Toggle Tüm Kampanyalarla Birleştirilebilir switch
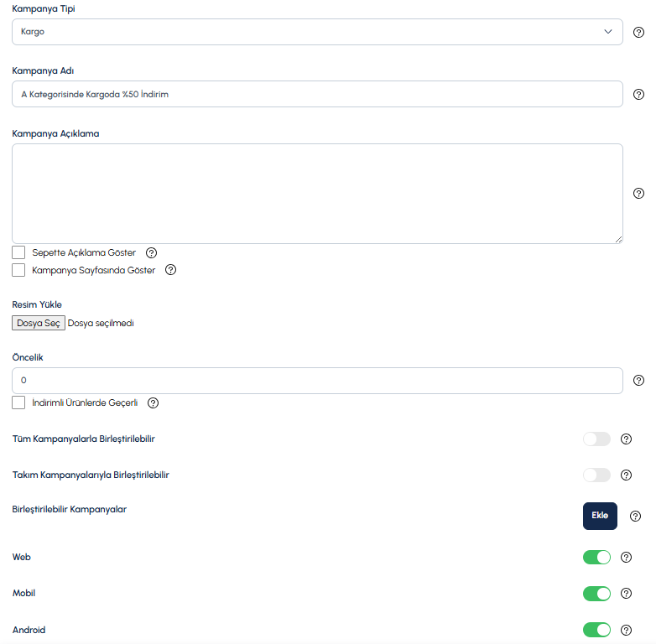The width and height of the screenshot is (656, 644). pos(596,439)
